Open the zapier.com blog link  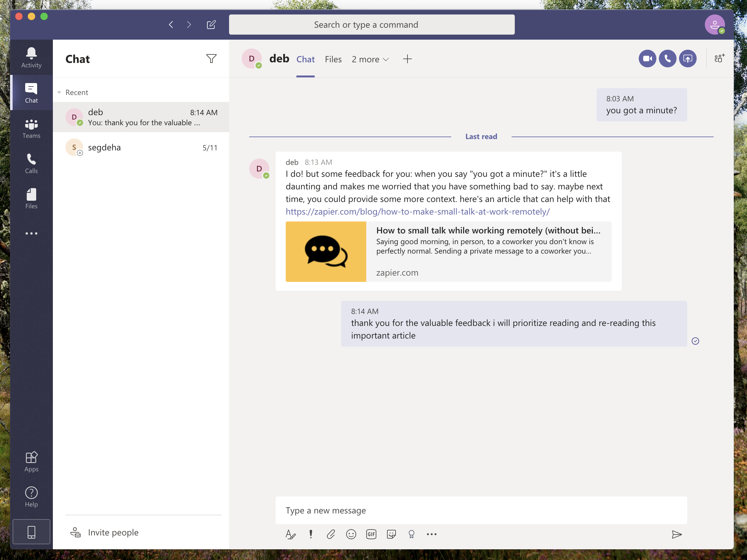418,212
